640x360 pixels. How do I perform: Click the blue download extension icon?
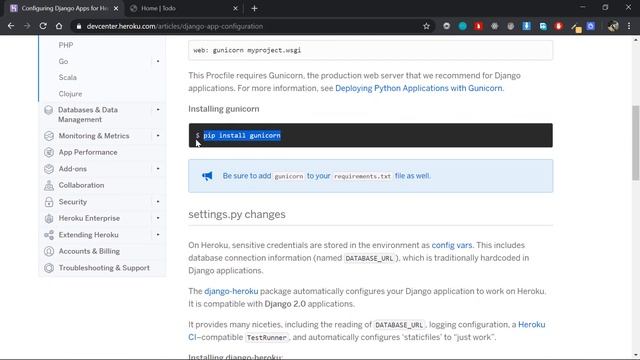click(527, 26)
